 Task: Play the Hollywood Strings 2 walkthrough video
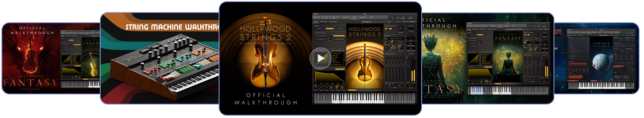coord(320,58)
